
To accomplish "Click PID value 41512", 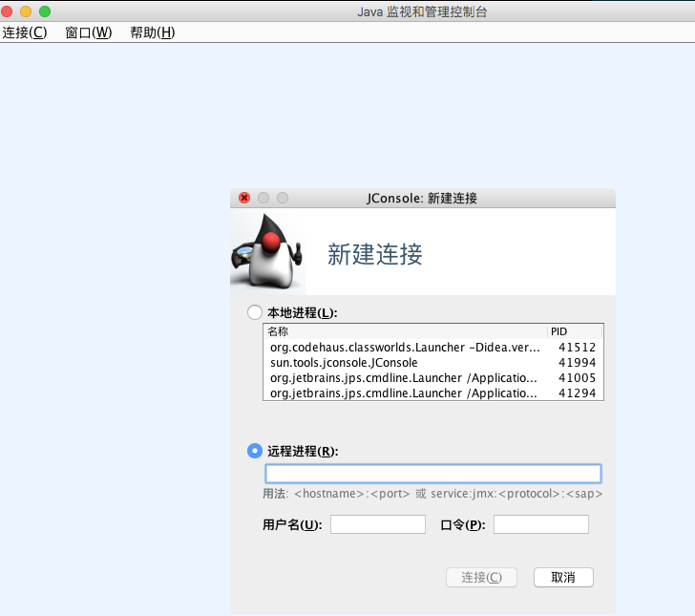I will point(577,348).
